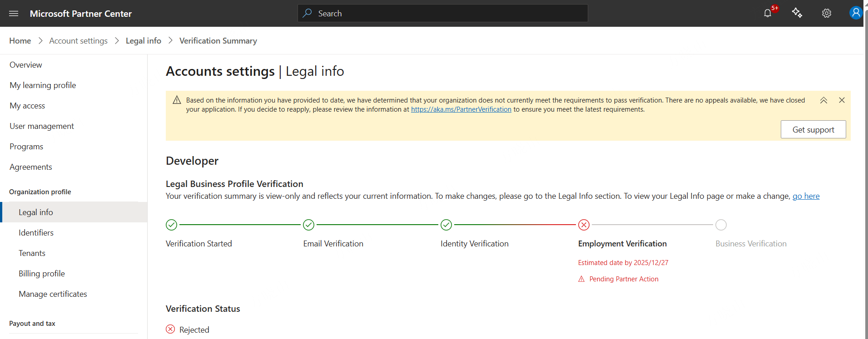Open My learning profile in the sidebar

click(x=43, y=85)
